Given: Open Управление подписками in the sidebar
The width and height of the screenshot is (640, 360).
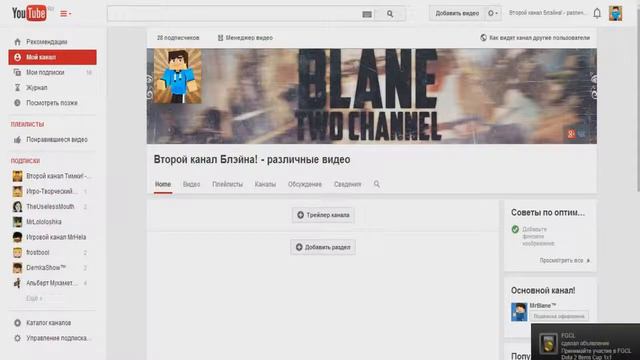Looking at the screenshot, I should pyautogui.click(x=52, y=338).
